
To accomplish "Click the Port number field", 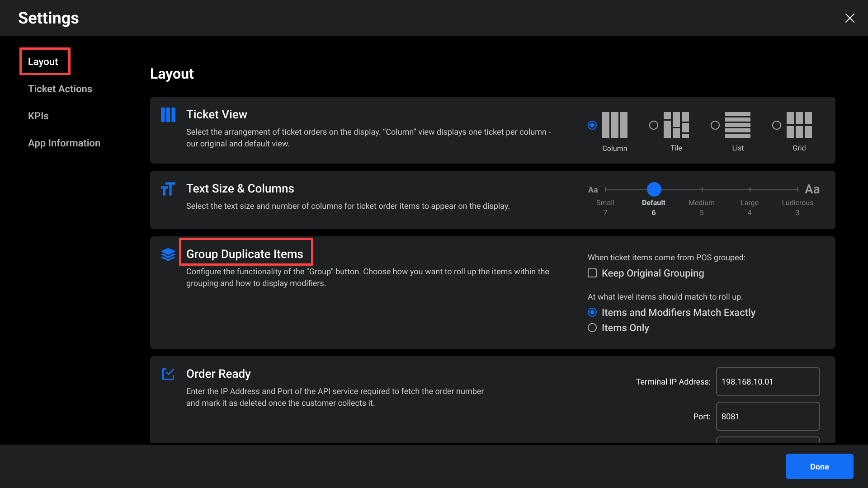I will [x=768, y=416].
